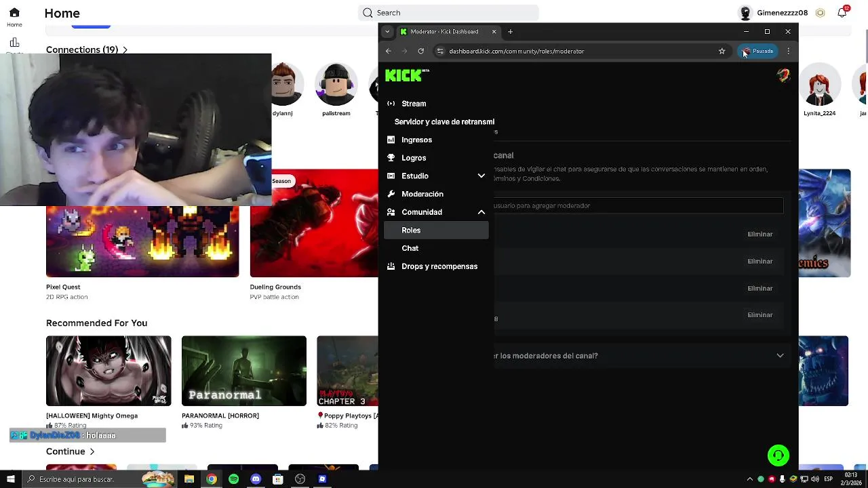Screen dimensions: 868x488
Task: Open Discord from the taskbar
Action: tap(256, 479)
